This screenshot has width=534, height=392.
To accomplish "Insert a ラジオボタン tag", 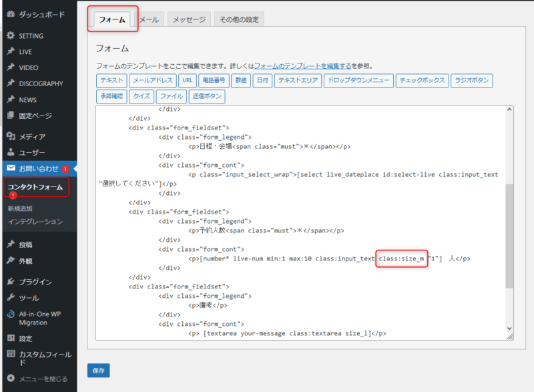I will [x=471, y=81].
